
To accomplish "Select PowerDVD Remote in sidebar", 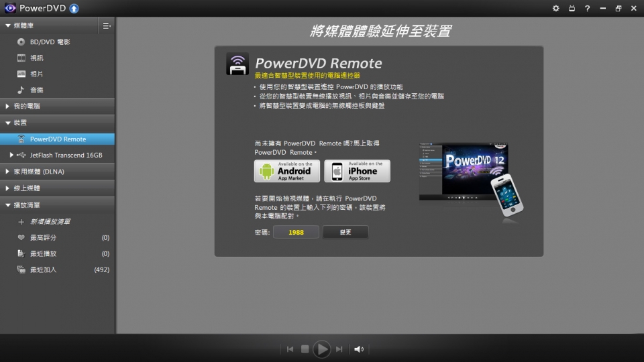I will (57, 139).
